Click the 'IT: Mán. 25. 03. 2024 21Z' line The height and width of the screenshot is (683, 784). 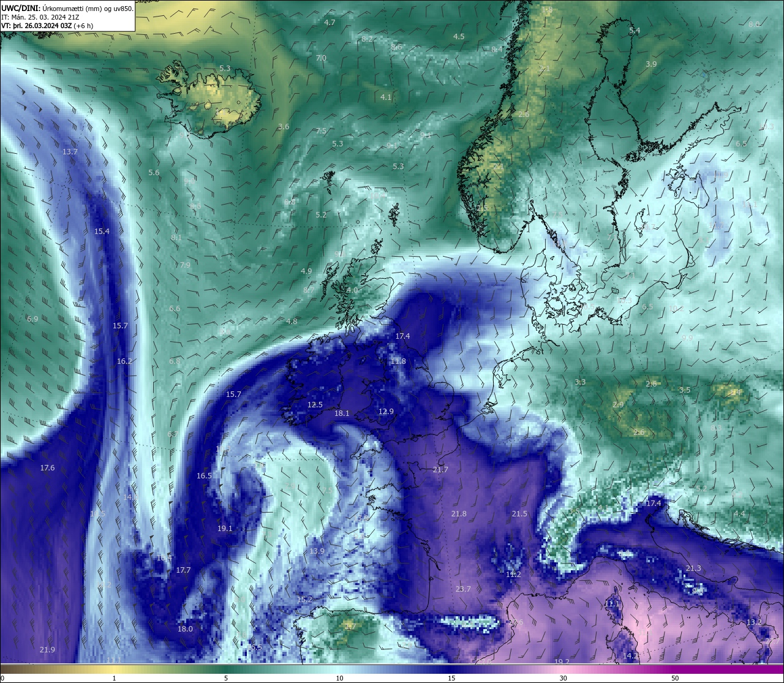[40, 17]
